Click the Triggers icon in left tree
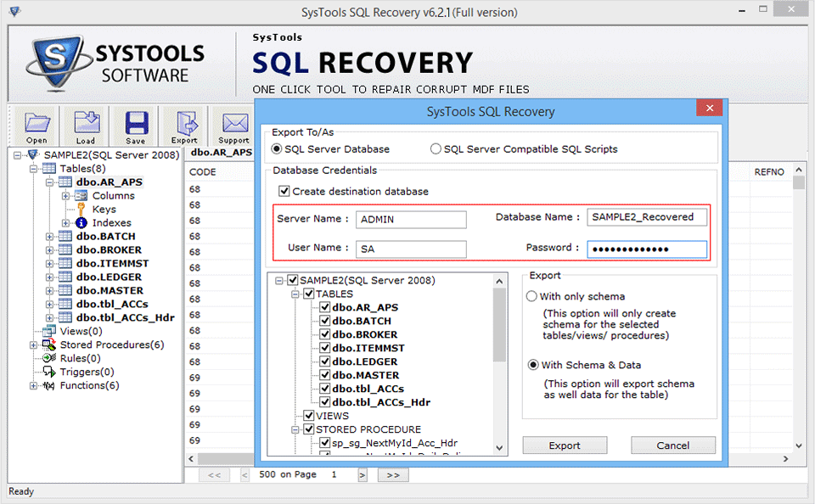The width and height of the screenshot is (815, 504). click(x=49, y=372)
